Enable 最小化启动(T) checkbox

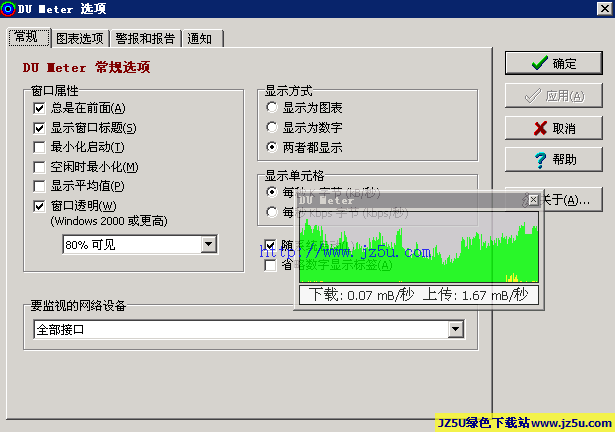point(39,147)
